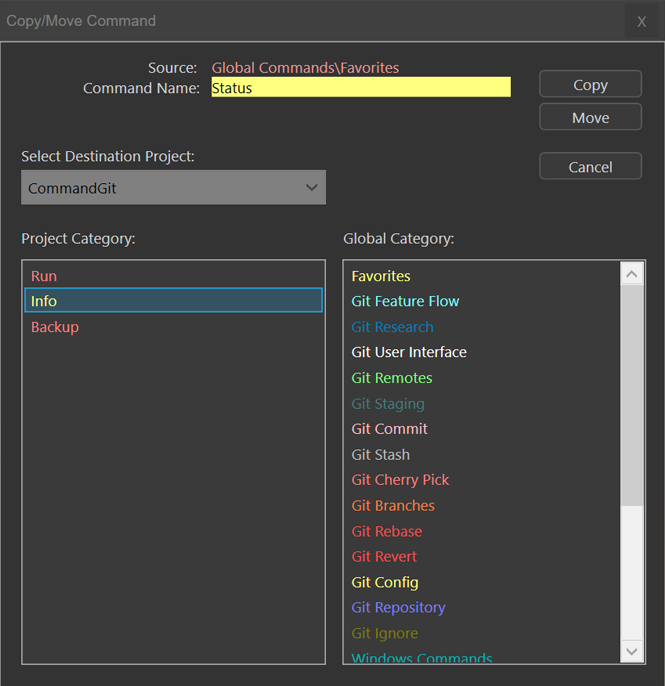Choose the Backup project category

55,327
